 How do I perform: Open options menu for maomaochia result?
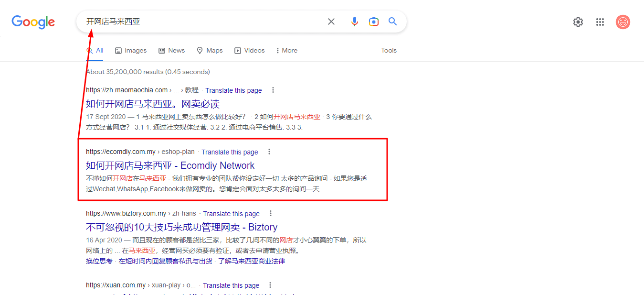tap(273, 90)
